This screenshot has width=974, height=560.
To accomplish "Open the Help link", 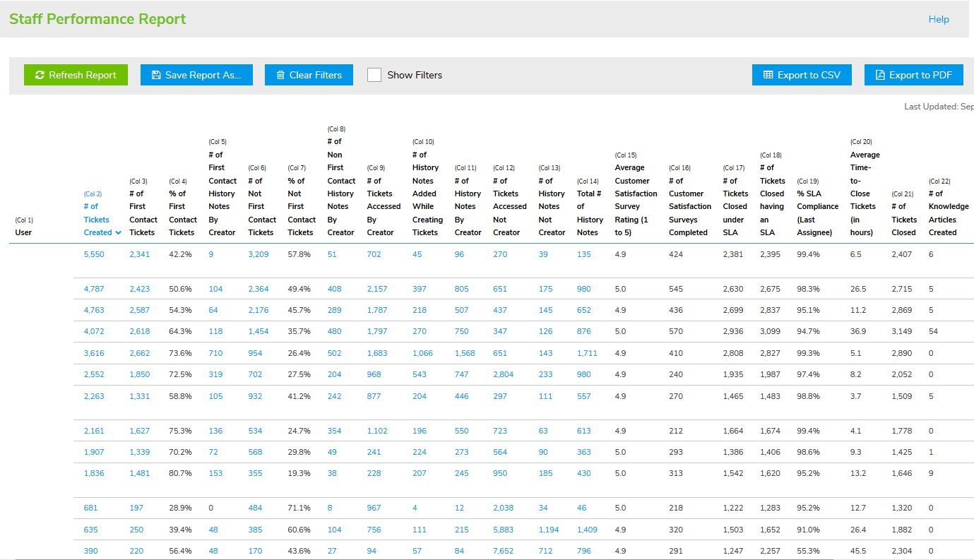I will click(x=938, y=19).
